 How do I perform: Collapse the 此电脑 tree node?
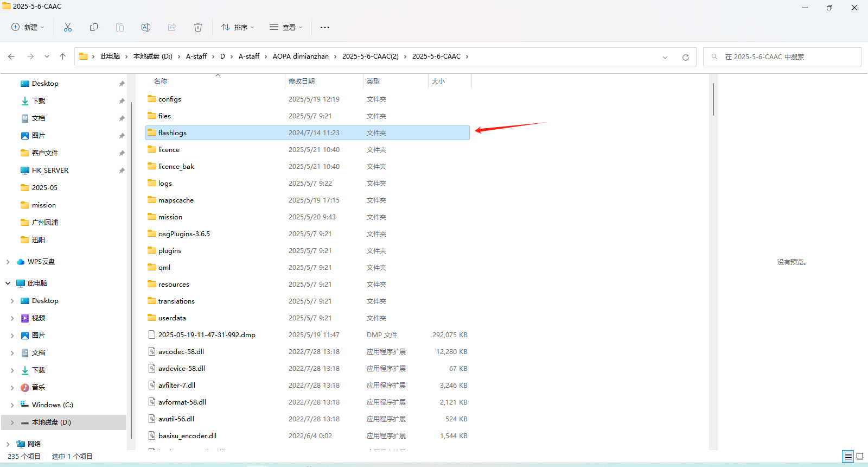coord(8,283)
